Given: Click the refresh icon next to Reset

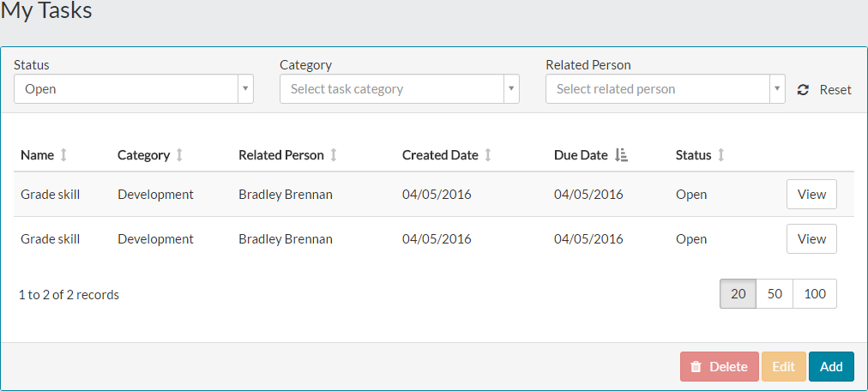Looking at the screenshot, I should point(803,90).
